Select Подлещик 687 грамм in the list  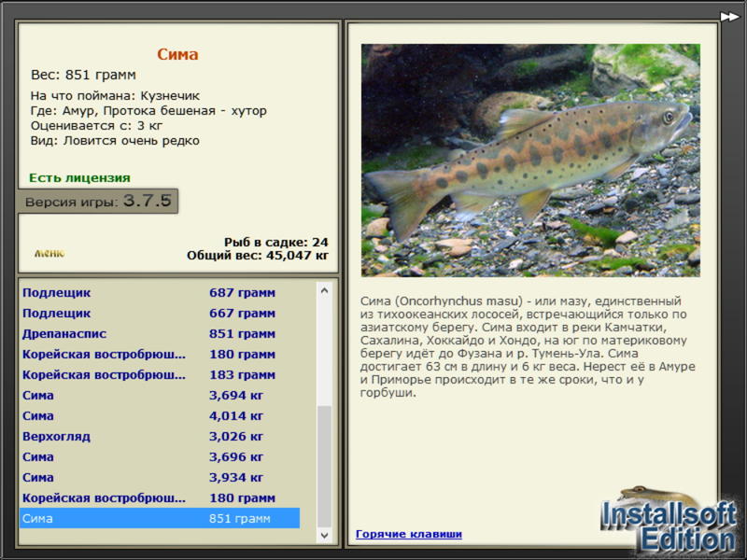160,293
